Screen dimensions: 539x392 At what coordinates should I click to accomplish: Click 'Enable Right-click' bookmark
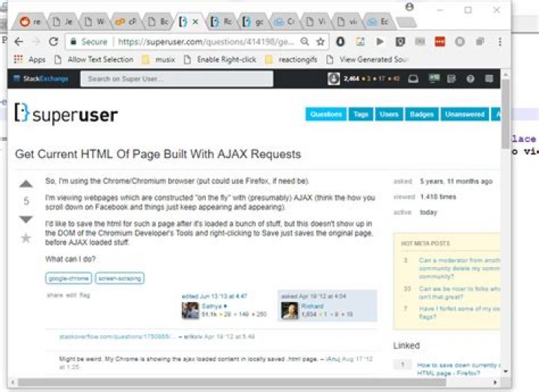(220, 59)
